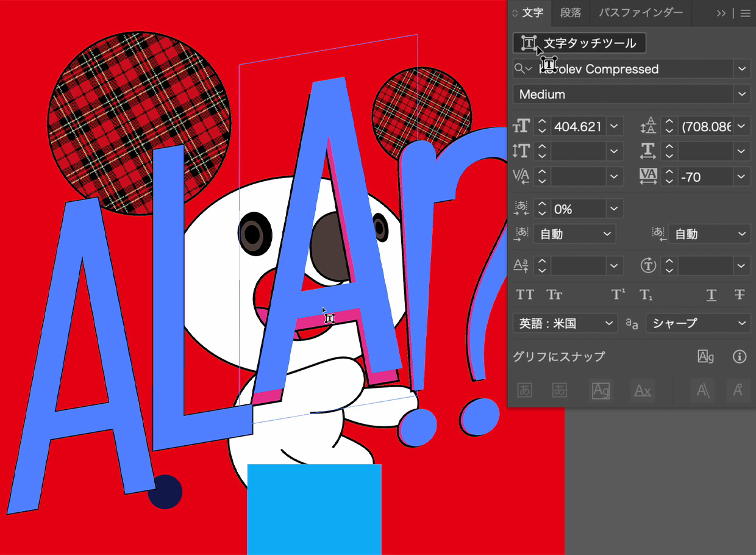Click the info icon for glyph snap
This screenshot has width=756, height=555.
coord(740,357)
